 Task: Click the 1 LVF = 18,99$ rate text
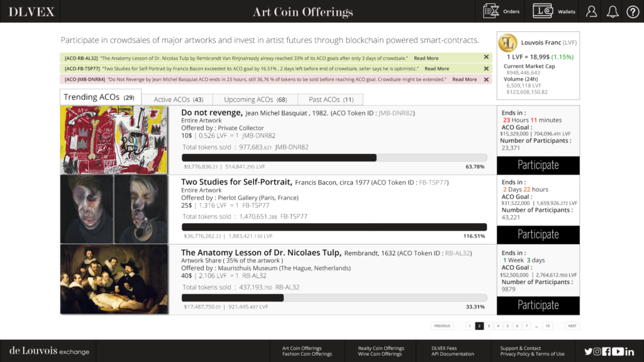pyautogui.click(x=528, y=57)
